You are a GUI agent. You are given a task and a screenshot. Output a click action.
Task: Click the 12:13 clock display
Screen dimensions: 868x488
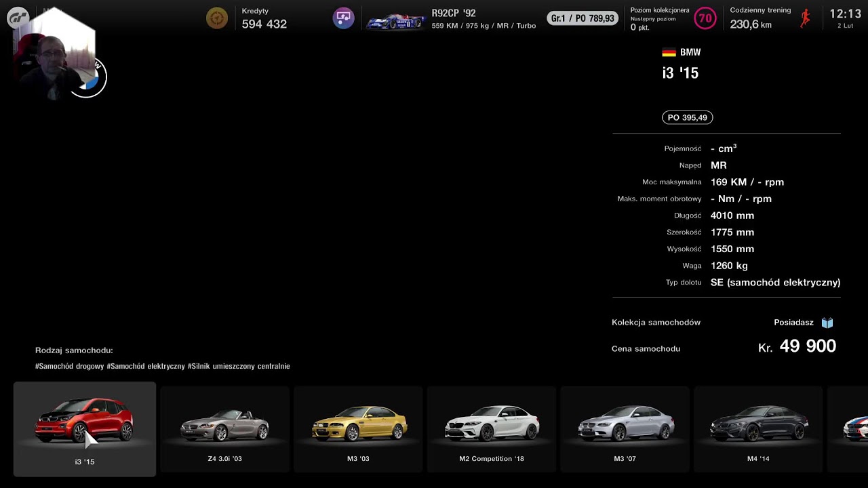845,14
